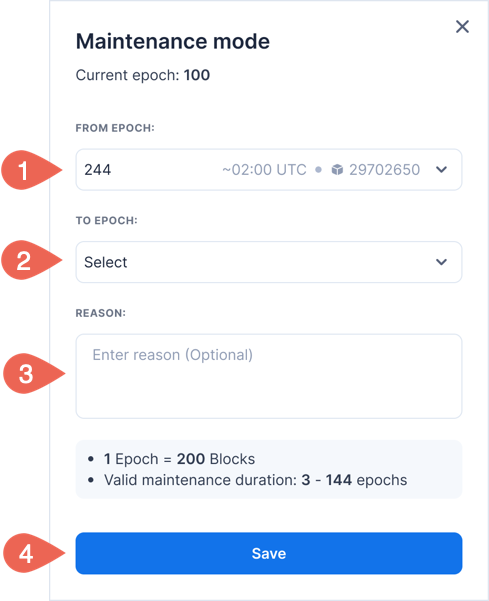Click the FROM EPOCH label
Screen dimensions: 489x601
pos(115,128)
